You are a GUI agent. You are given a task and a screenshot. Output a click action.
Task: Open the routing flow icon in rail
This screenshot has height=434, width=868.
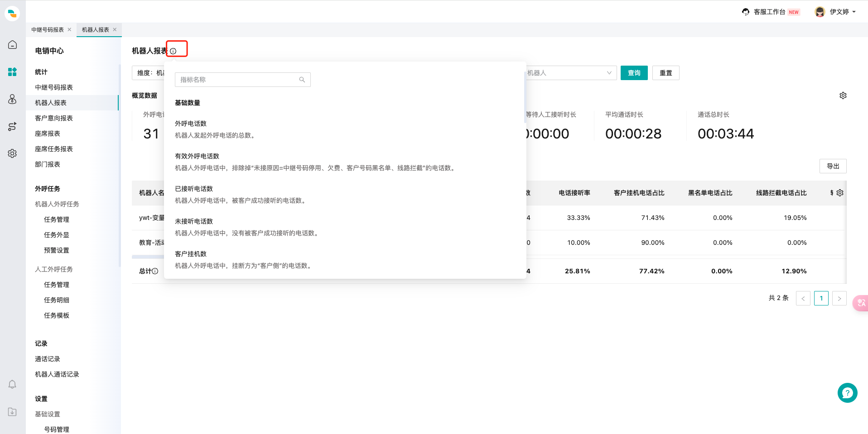12,126
